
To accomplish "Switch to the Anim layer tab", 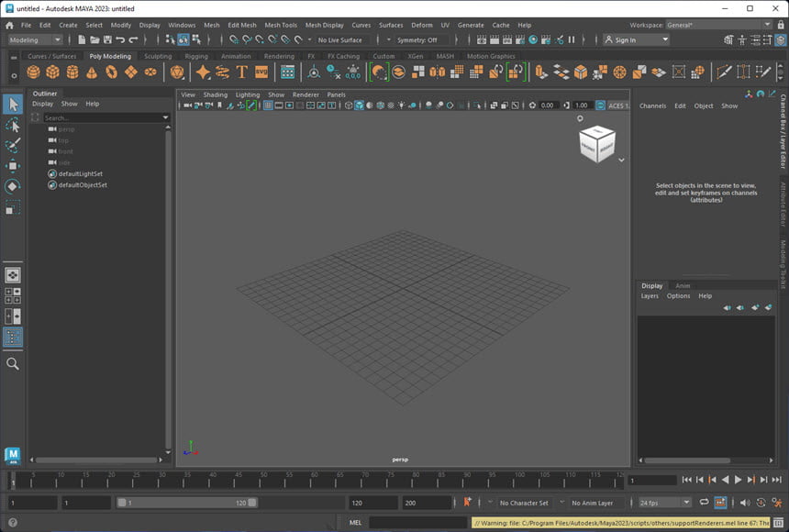I will click(x=683, y=285).
